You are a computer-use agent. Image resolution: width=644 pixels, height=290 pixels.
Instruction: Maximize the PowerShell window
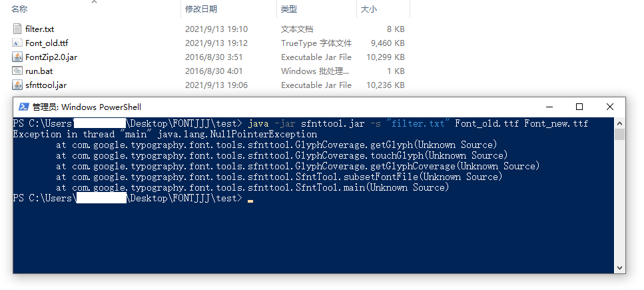pos(579,107)
